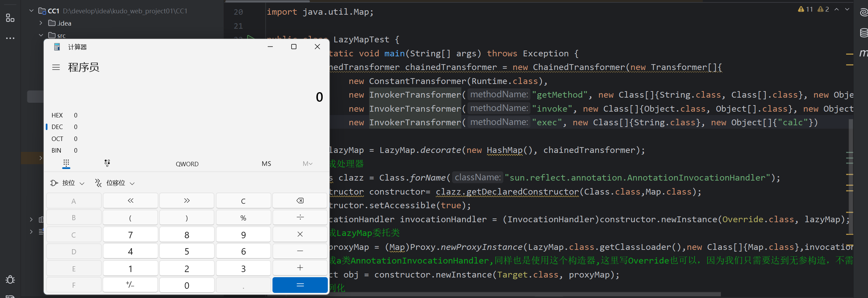
Task: Store value with the MS button
Action: point(266,164)
